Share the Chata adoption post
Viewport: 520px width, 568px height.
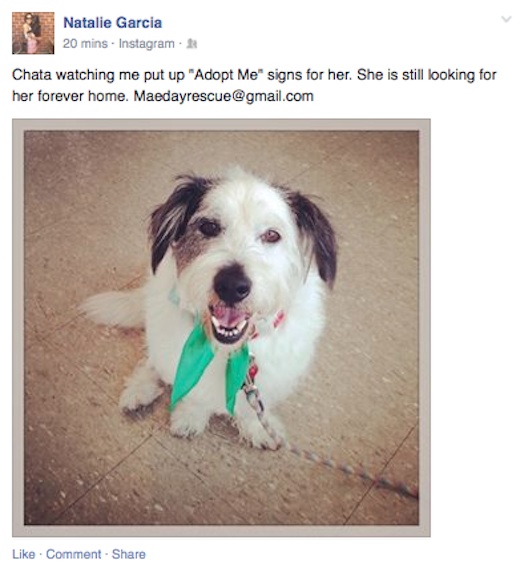tap(129, 554)
